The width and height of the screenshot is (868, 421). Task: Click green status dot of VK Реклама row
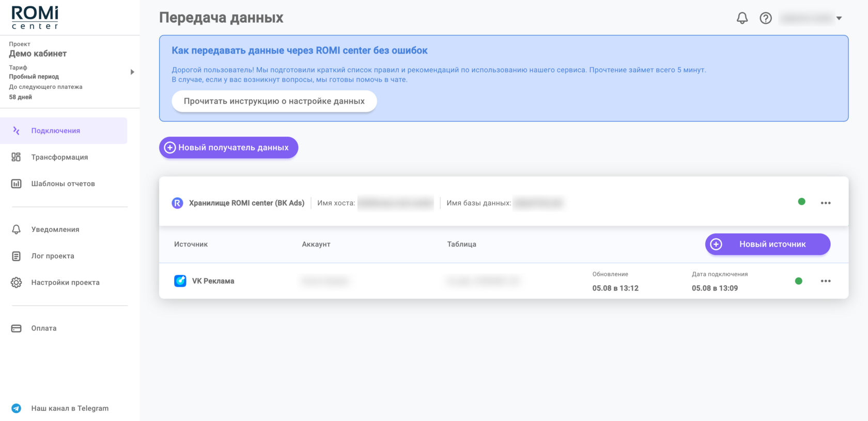(798, 281)
